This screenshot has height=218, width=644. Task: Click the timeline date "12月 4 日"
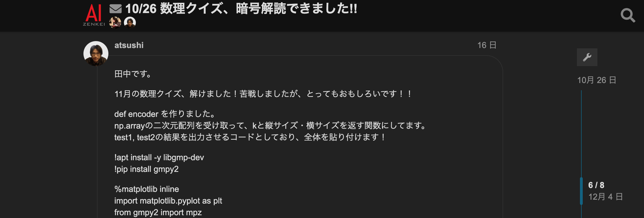click(605, 197)
